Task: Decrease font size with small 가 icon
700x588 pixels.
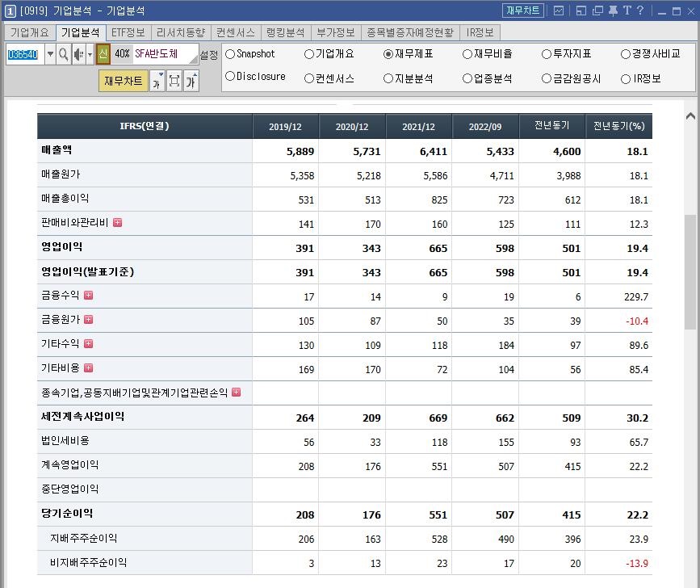Action: tap(157, 81)
